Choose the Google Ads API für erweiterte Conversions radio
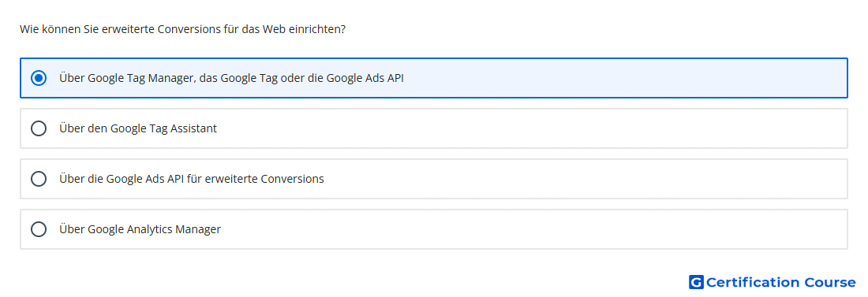 coord(39,179)
